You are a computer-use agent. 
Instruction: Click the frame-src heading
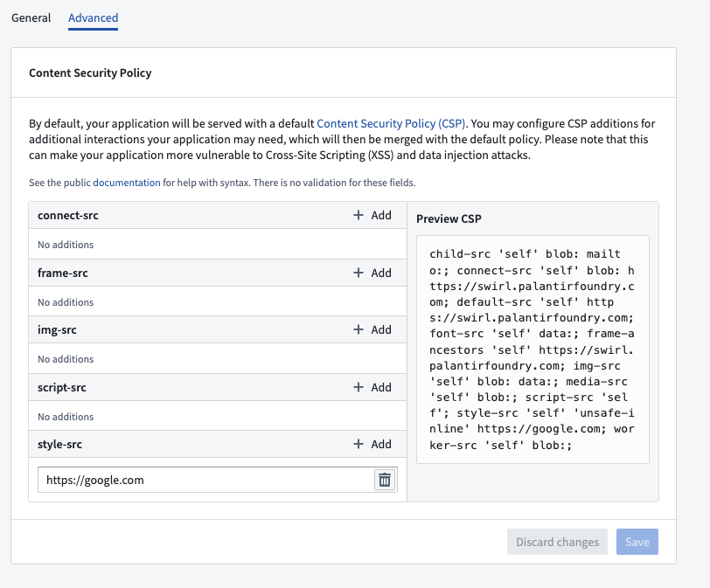[x=62, y=273]
